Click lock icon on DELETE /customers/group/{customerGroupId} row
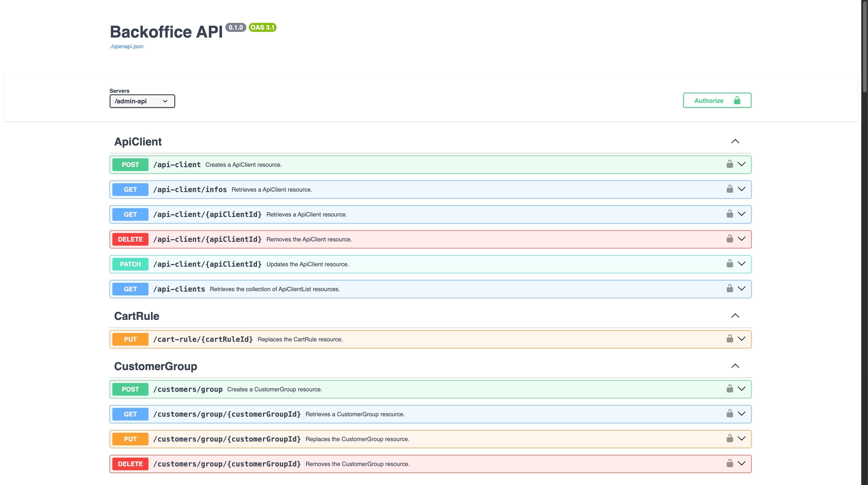 tap(729, 464)
